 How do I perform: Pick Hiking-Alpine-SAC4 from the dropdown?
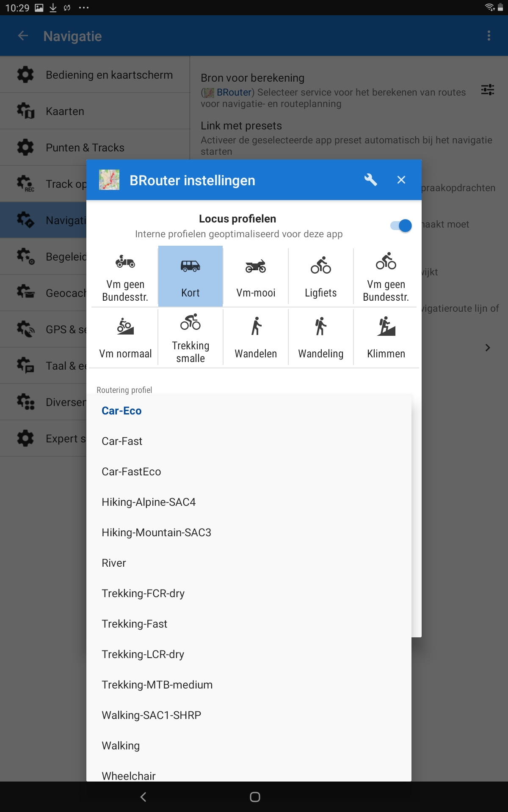pyautogui.click(x=149, y=502)
